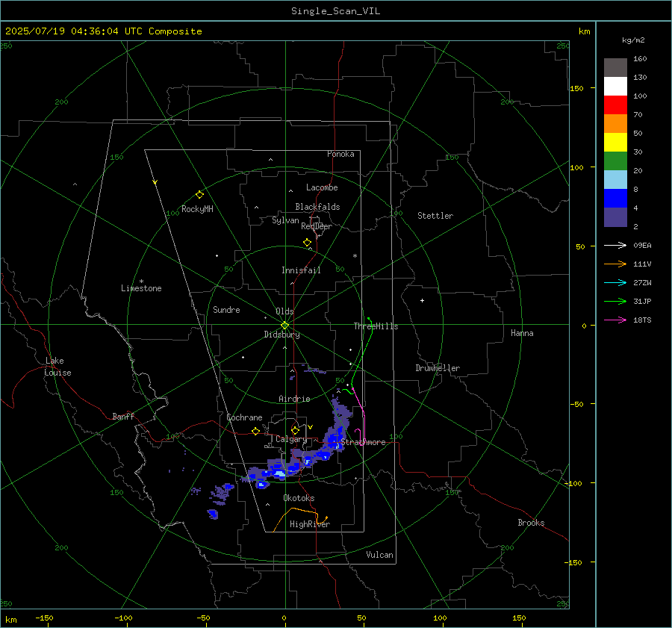
Task: Click the yellow diamond marker below Cochrane
Action: (x=256, y=431)
